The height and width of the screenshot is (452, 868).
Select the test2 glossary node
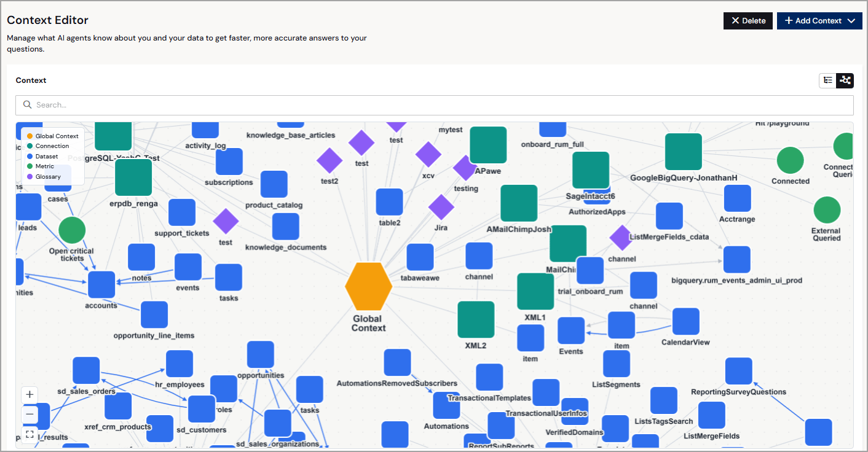click(329, 161)
